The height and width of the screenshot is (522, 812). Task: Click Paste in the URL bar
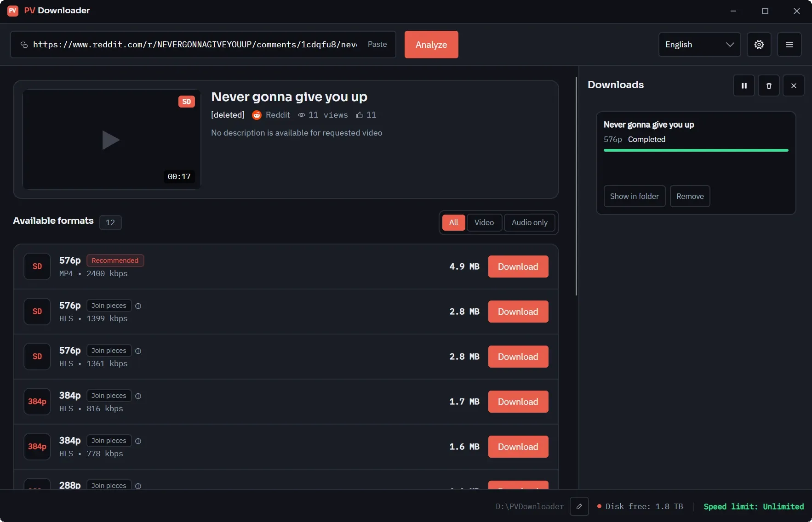point(377,44)
